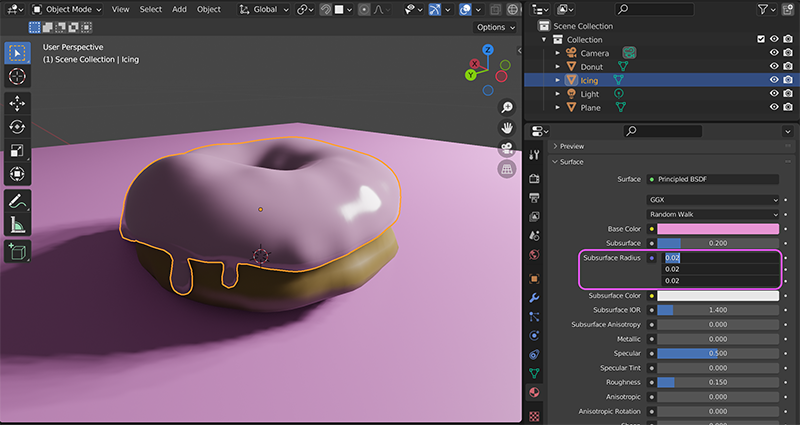
Task: Toggle proportional editing button
Action: [363, 9]
